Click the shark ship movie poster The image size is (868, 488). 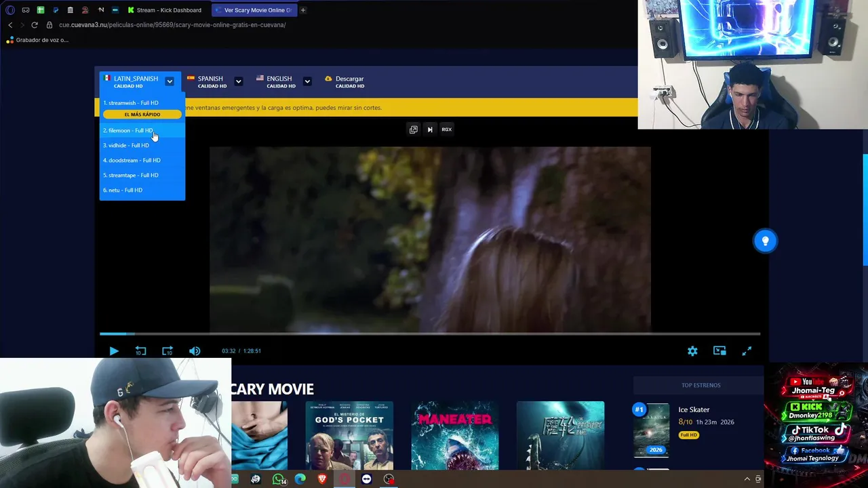pos(561,435)
